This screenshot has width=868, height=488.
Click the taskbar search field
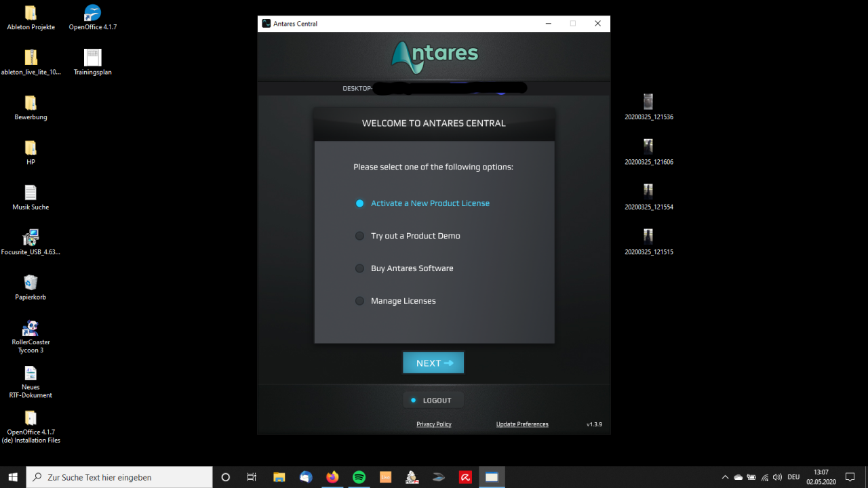click(119, 477)
